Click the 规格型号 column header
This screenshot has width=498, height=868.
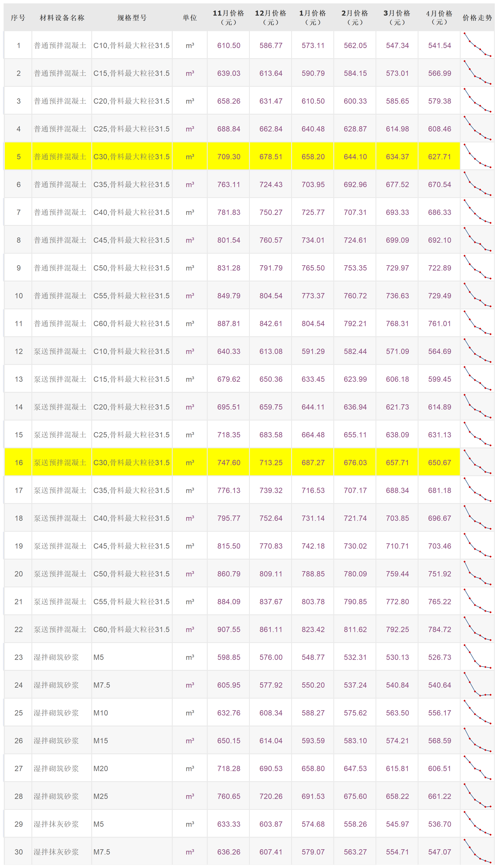(132, 18)
